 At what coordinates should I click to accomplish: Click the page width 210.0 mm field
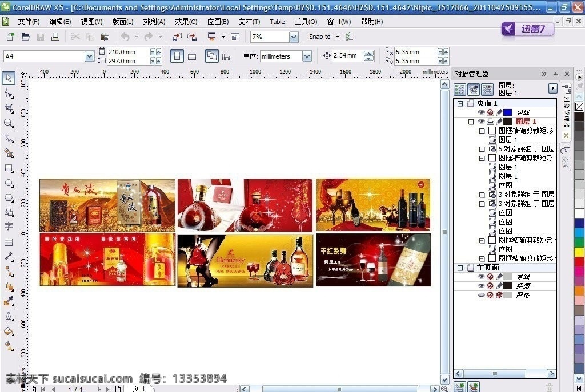pyautogui.click(x=129, y=52)
